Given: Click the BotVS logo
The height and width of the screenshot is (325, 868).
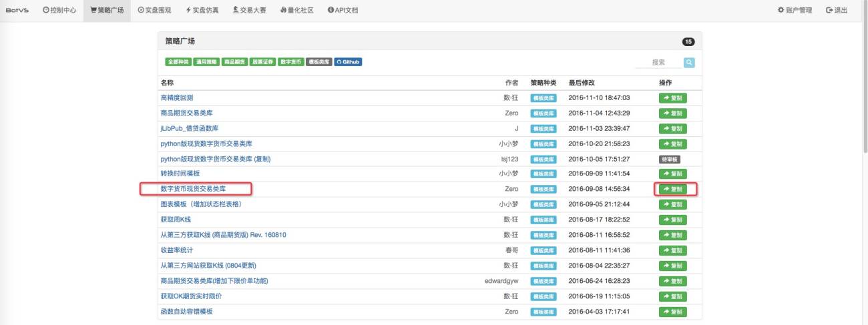Looking at the screenshot, I should coord(17,11).
